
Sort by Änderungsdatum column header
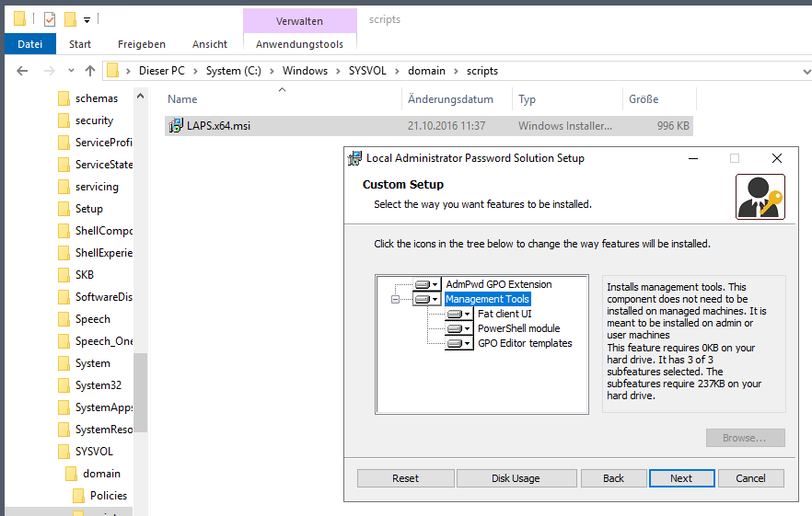coord(458,98)
